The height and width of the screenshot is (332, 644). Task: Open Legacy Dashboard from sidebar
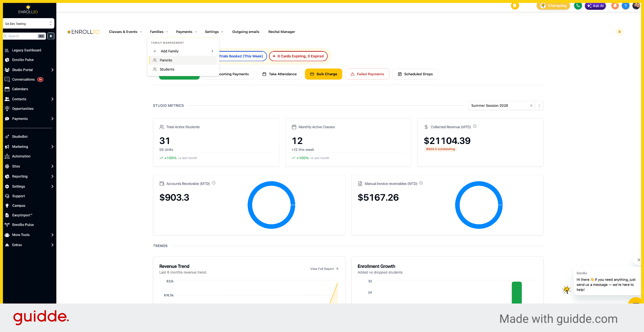pos(26,50)
